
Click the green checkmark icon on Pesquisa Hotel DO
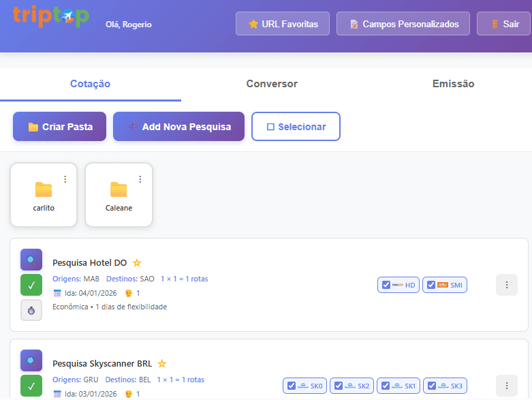31,285
